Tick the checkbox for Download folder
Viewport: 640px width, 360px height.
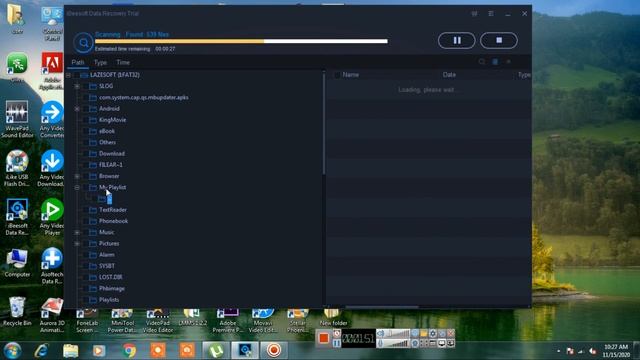pos(85,153)
